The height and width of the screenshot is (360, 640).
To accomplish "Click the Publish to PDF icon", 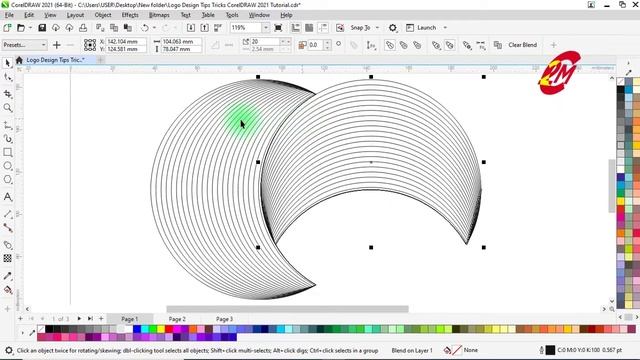I will click(218, 28).
